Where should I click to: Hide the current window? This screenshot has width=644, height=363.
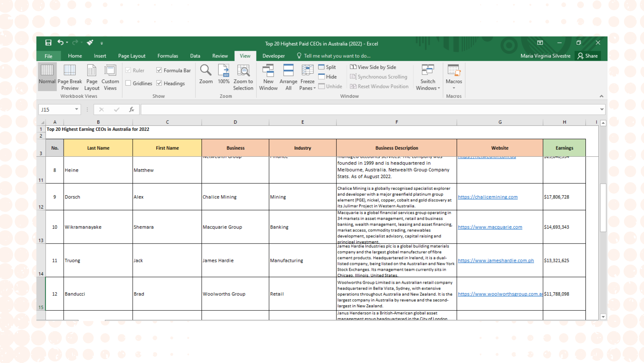coord(327,77)
